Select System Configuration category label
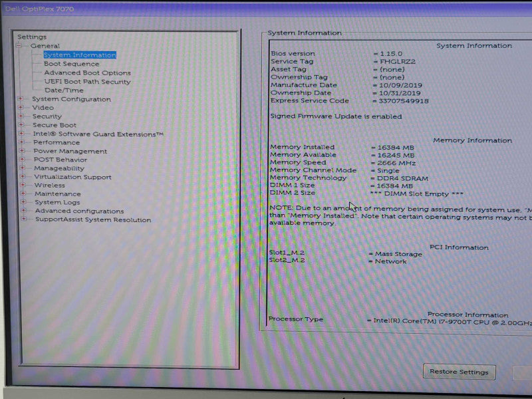The width and height of the screenshot is (532, 399). pos(71,99)
